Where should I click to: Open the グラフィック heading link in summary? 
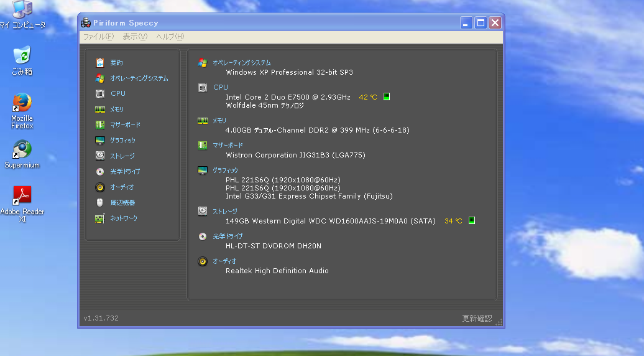pos(225,170)
